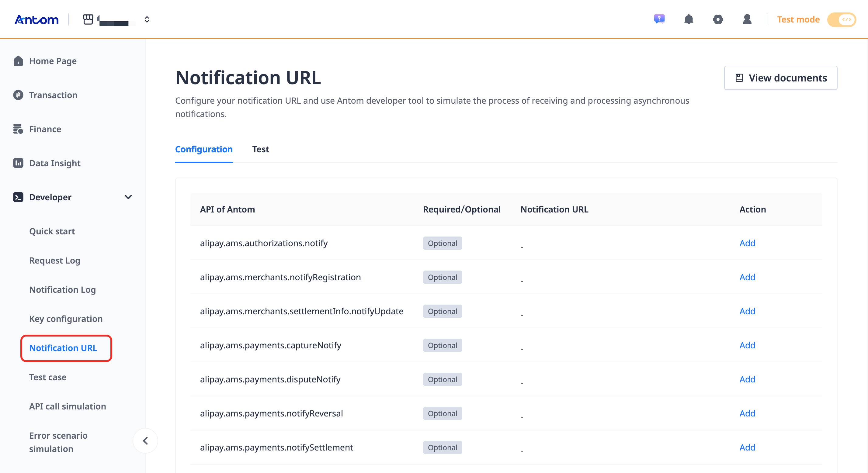868x473 pixels.
Task: Click the Antom logo
Action: pyautogui.click(x=36, y=19)
